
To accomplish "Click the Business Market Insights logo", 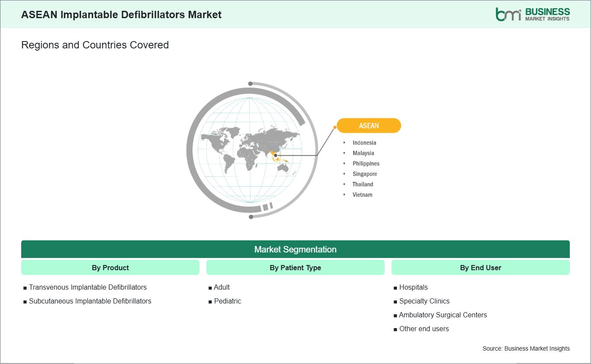I will click(x=533, y=14).
